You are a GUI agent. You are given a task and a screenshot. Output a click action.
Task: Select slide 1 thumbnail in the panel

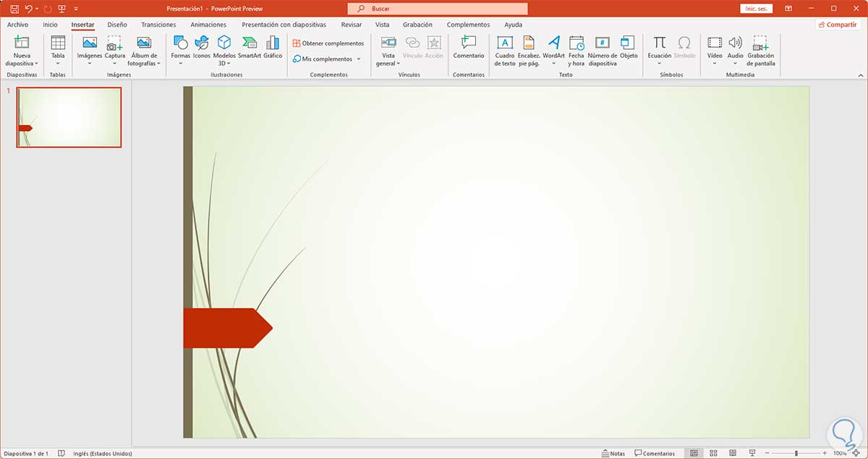[x=69, y=117]
